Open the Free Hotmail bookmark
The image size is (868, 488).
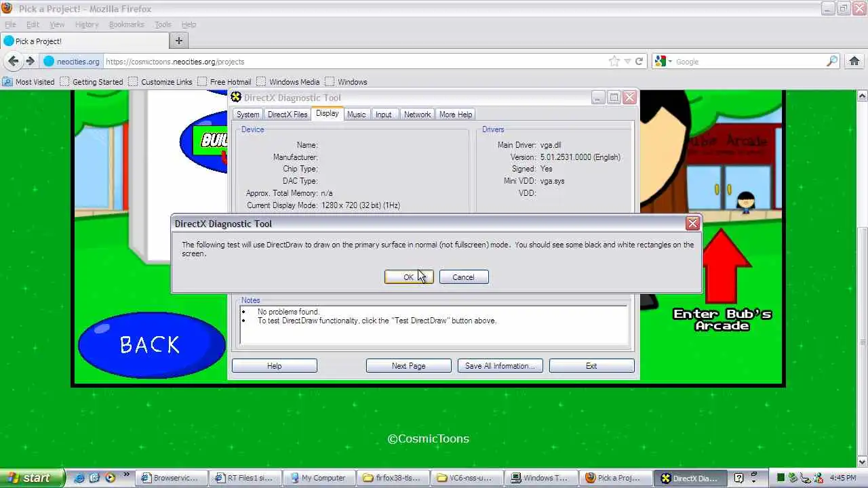click(x=224, y=81)
